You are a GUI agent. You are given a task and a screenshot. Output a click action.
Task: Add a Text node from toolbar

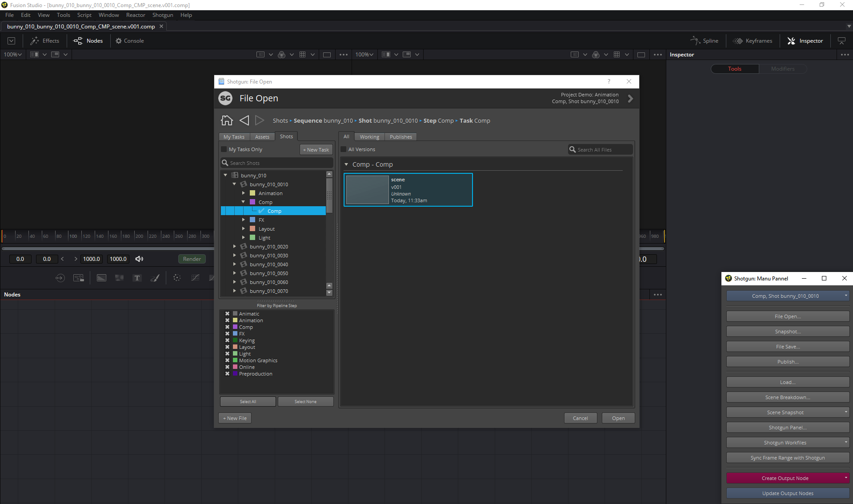pos(137,278)
